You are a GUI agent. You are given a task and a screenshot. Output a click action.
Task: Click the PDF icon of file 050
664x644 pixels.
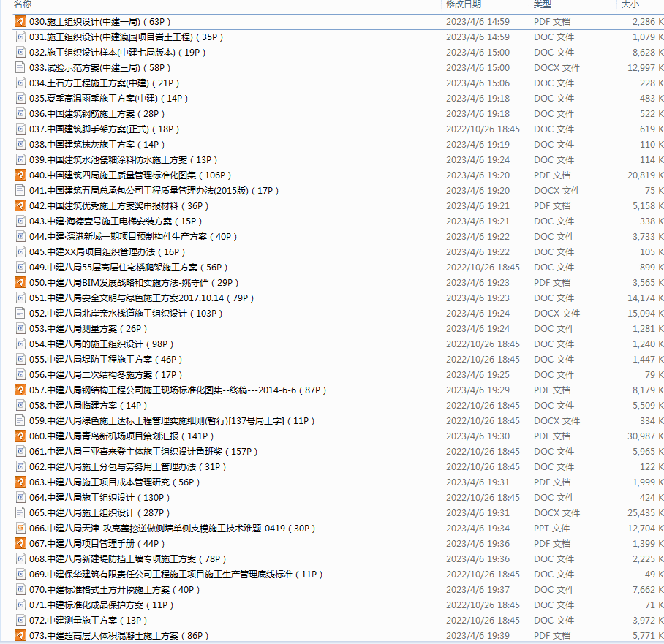click(x=20, y=282)
